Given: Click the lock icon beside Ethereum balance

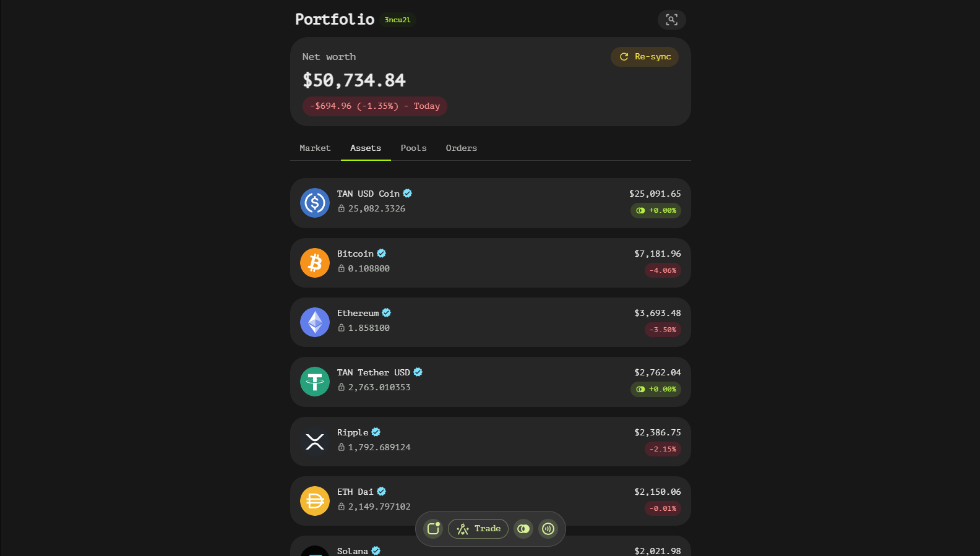Looking at the screenshot, I should [342, 328].
